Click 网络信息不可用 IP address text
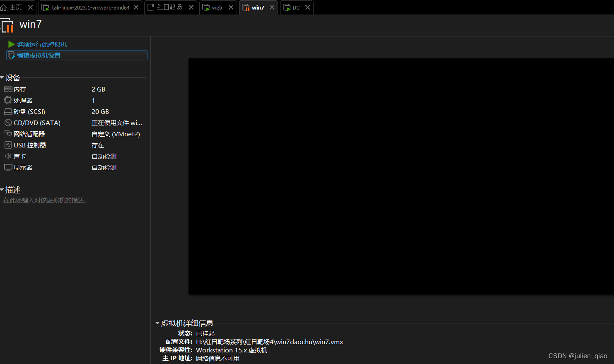Image resolution: width=614 pixels, height=364 pixels. pyautogui.click(x=218, y=358)
